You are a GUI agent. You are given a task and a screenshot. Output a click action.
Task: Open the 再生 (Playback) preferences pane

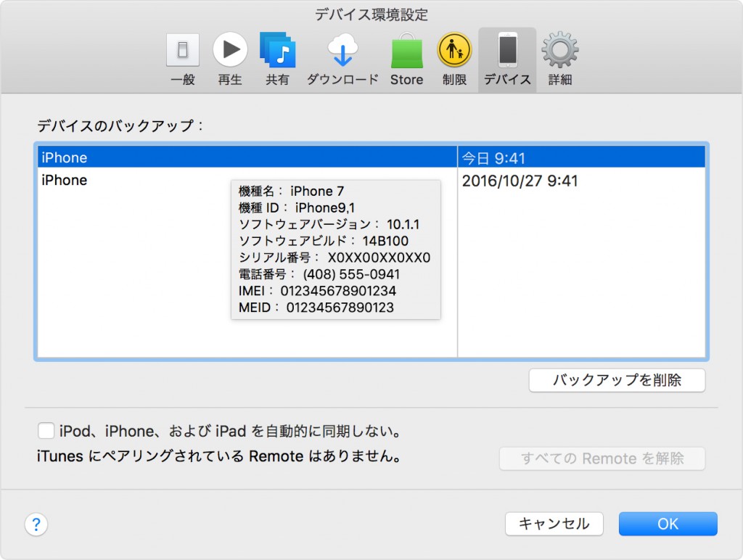230,59
